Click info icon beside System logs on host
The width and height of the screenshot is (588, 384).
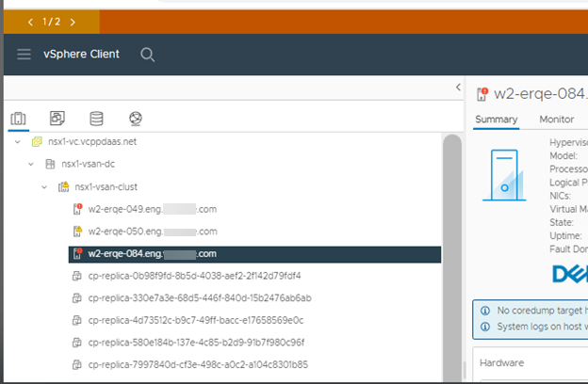click(485, 327)
